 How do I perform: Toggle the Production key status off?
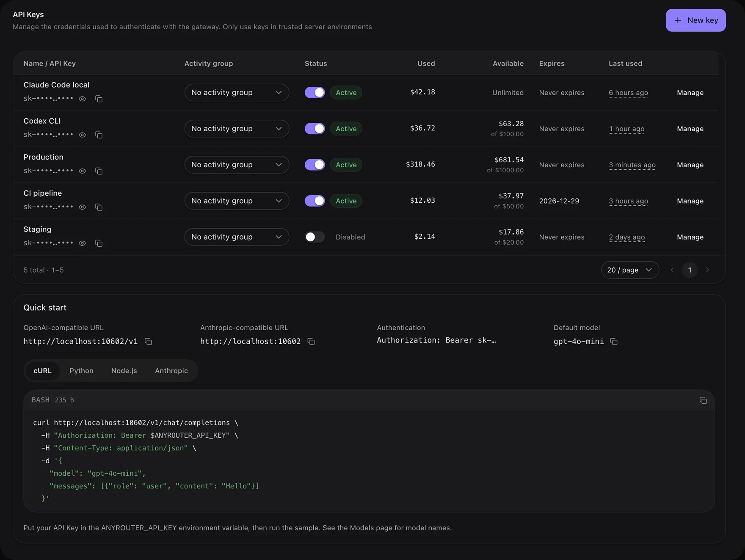pyautogui.click(x=315, y=165)
